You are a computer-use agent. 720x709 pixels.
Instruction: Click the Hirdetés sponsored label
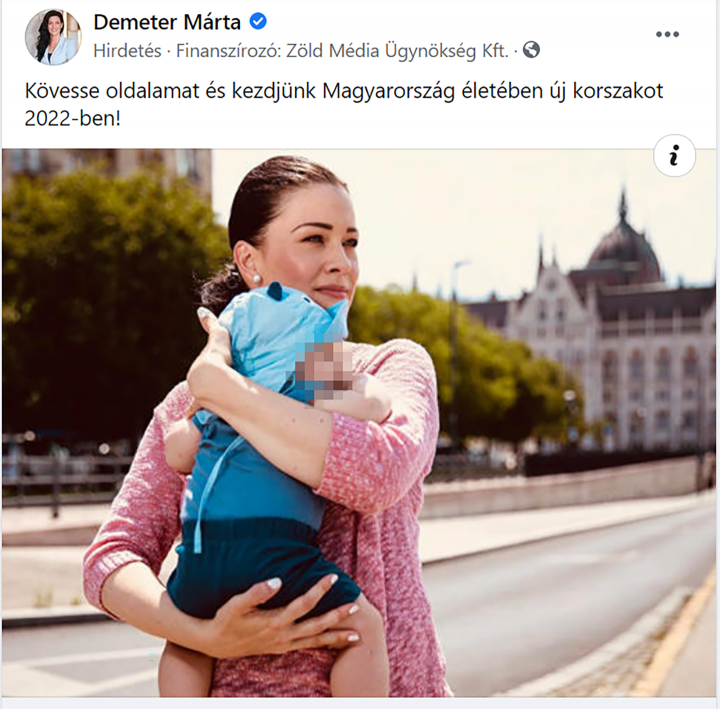point(127,51)
